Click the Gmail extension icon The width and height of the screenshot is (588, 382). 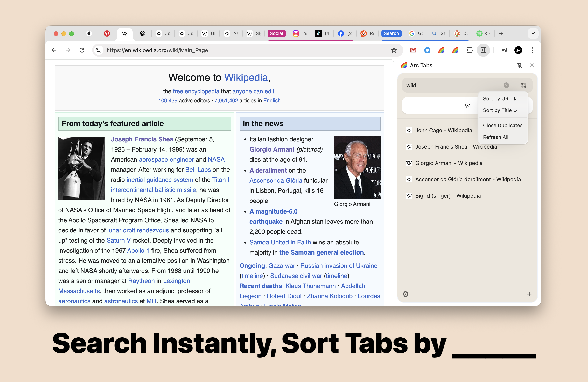(x=413, y=50)
